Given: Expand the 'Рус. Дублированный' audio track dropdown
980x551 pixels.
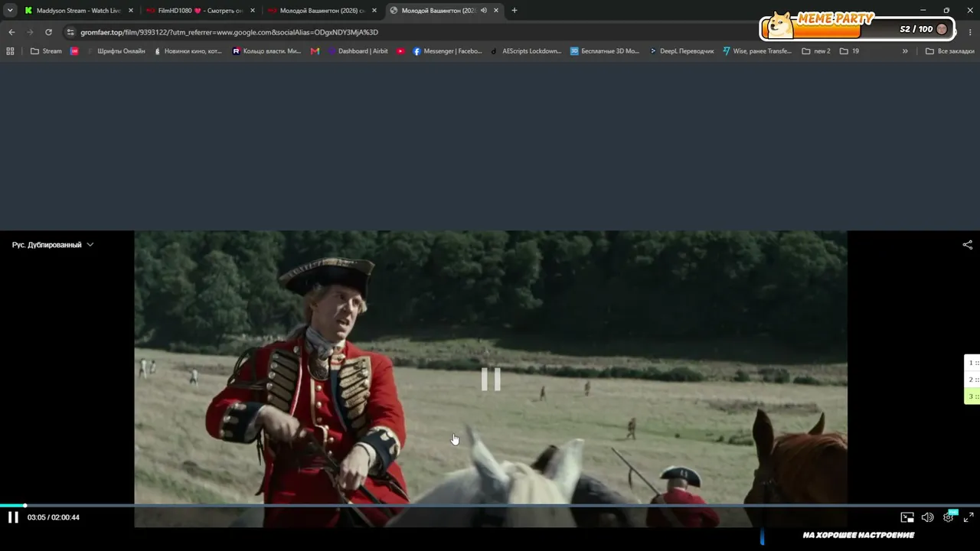Looking at the screenshot, I should click(53, 245).
